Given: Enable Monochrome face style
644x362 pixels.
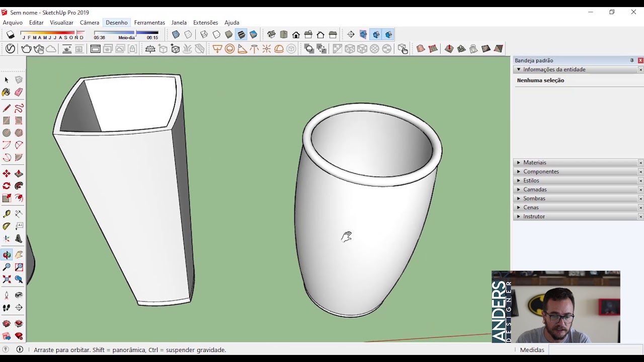Looking at the screenshot, I should click(253, 35).
